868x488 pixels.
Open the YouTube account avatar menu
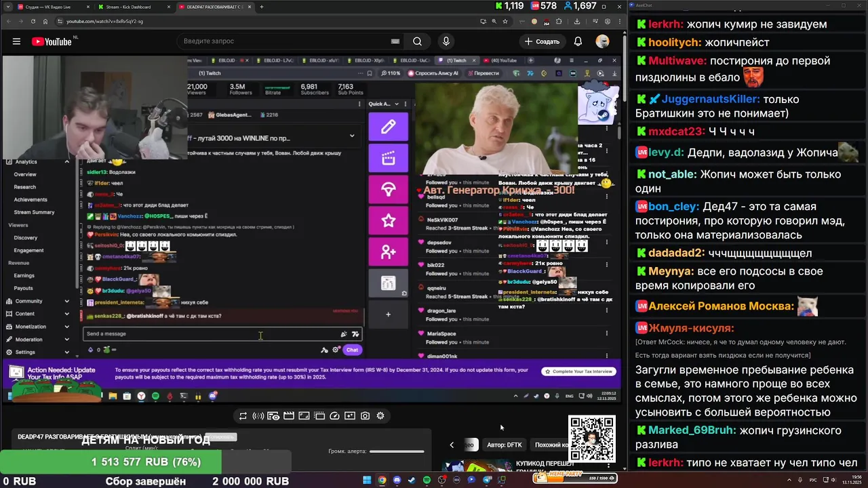(602, 41)
